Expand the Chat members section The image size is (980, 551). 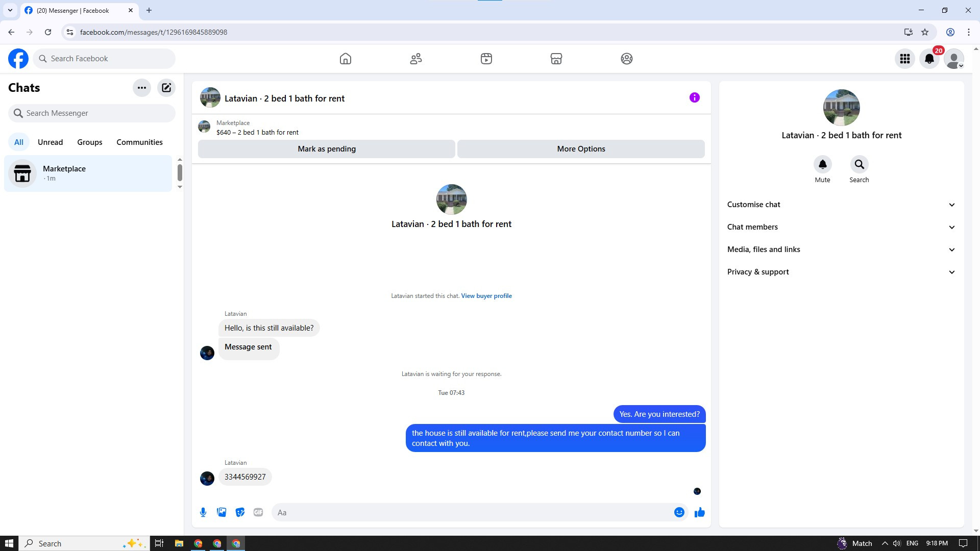coord(841,227)
